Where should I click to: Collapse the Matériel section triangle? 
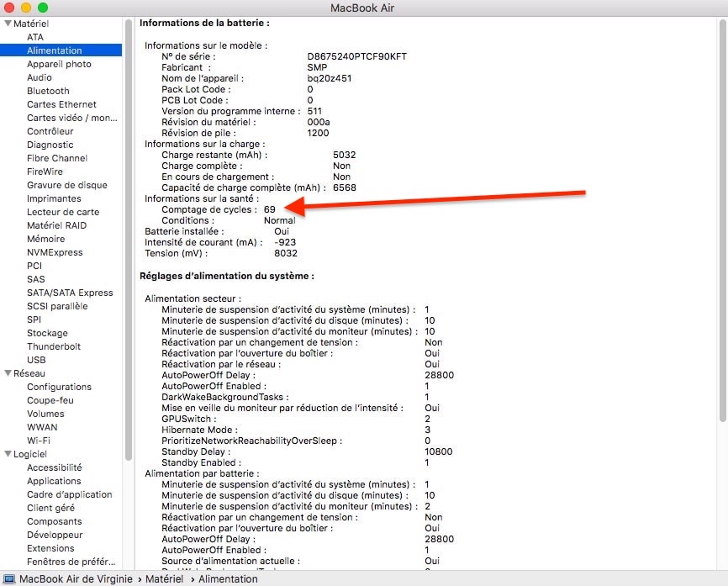click(x=8, y=24)
